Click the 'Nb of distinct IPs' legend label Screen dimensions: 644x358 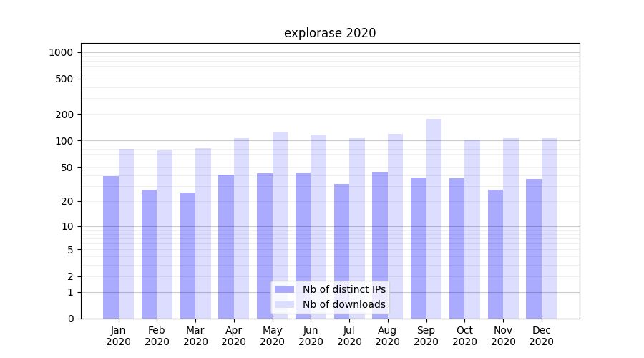point(343,289)
